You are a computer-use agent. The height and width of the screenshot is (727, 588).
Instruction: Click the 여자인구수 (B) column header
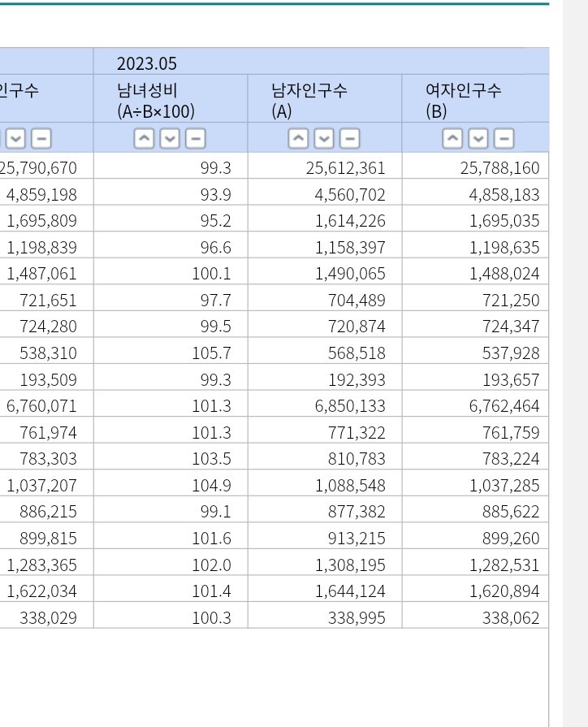[475, 100]
